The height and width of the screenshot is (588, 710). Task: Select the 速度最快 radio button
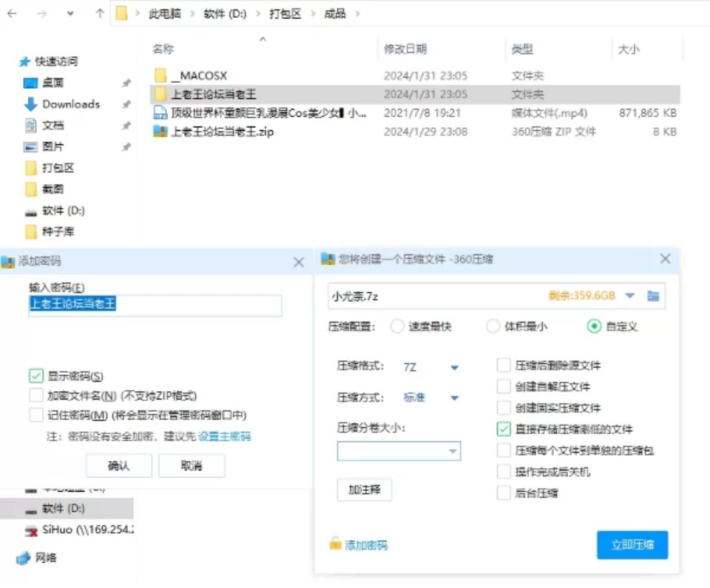(x=397, y=326)
